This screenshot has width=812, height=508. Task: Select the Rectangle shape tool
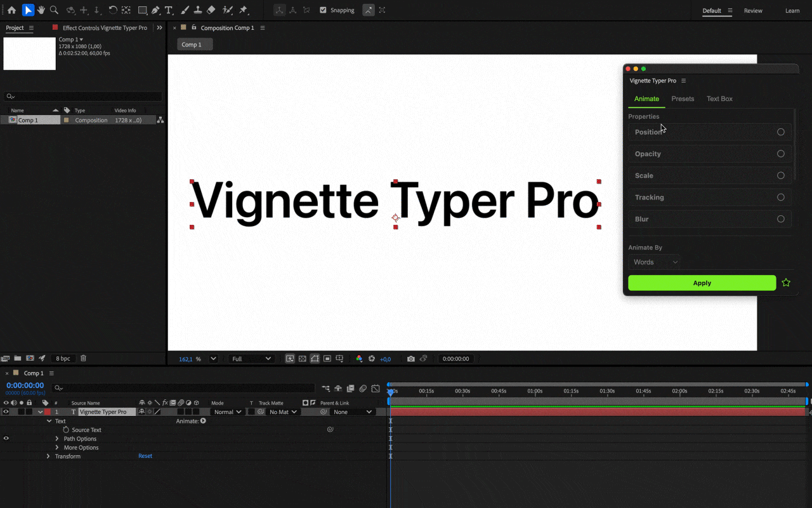(143, 10)
